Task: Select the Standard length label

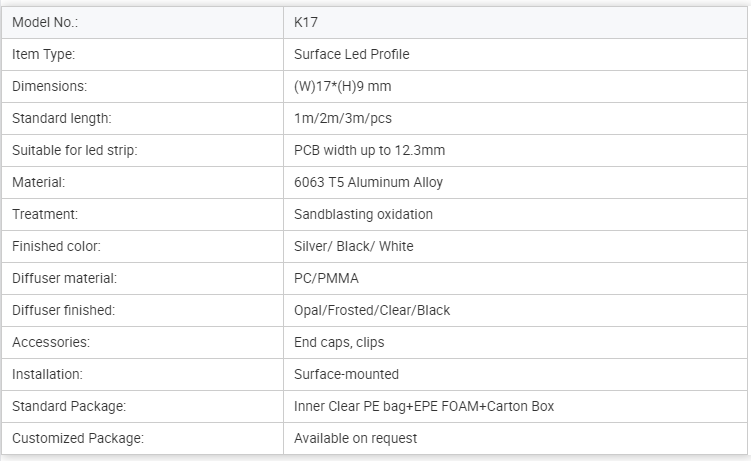Action: 61,119
